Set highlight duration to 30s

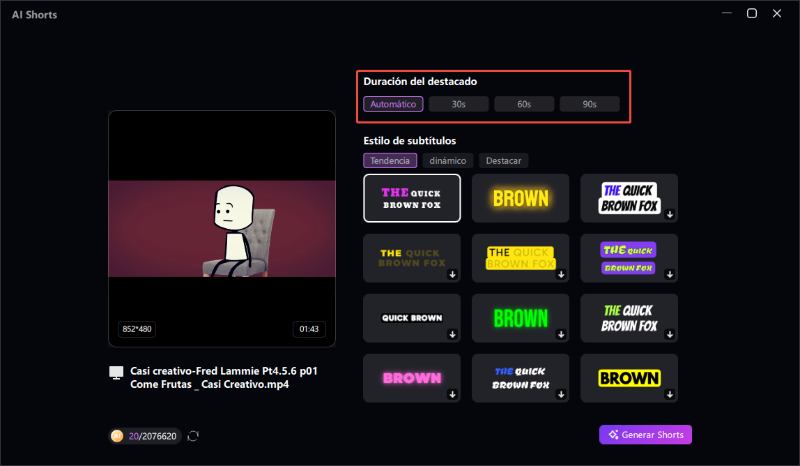pyautogui.click(x=459, y=104)
